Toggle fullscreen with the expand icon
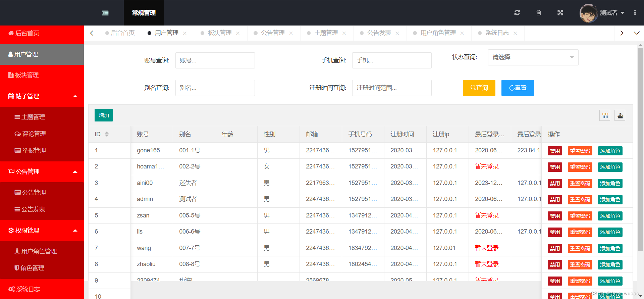This screenshot has width=644, height=299. (x=560, y=13)
